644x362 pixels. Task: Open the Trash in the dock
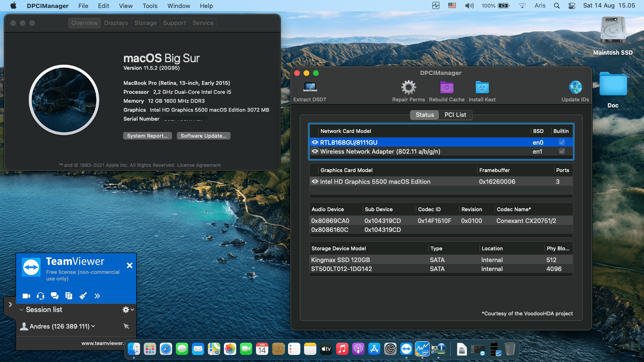coord(510,349)
